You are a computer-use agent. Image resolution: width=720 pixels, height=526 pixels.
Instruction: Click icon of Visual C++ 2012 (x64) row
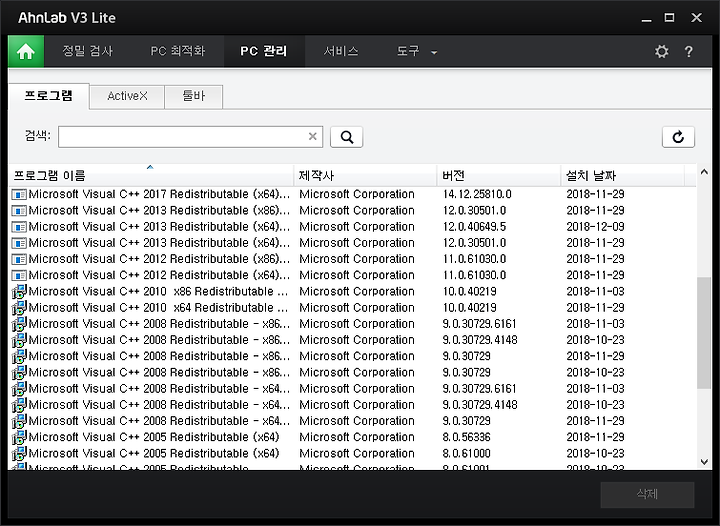(19, 275)
